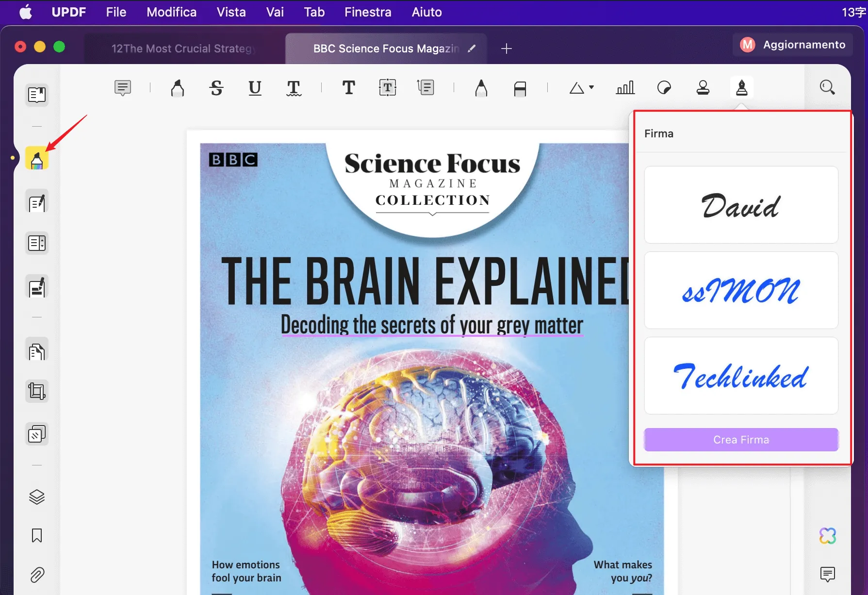Open the UPDF AI assistant icon

pos(827,536)
